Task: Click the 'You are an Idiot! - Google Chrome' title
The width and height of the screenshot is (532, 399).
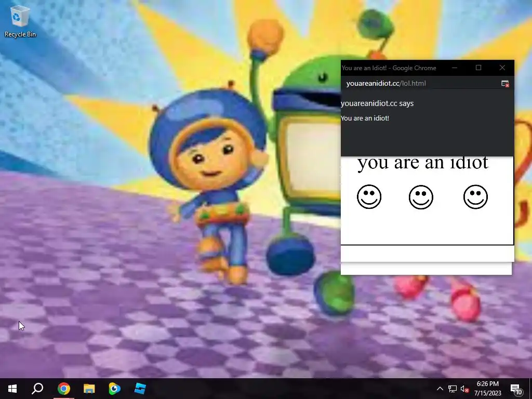Action: (389, 68)
